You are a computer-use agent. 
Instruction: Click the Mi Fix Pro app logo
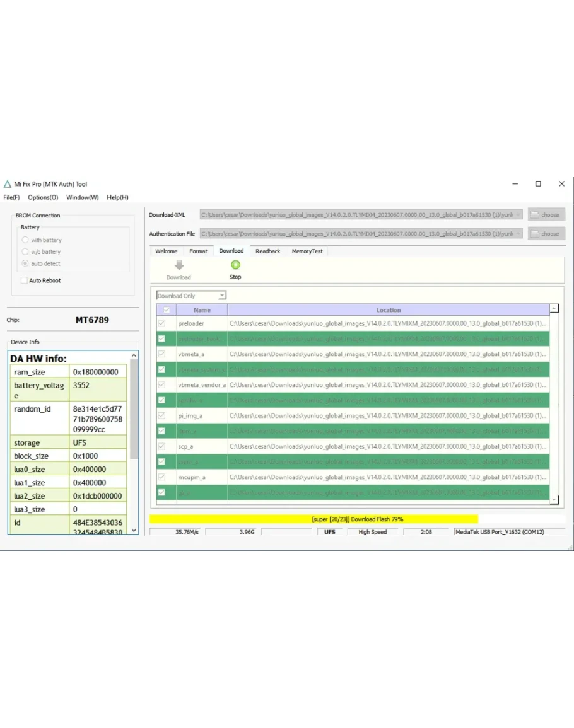(8, 184)
